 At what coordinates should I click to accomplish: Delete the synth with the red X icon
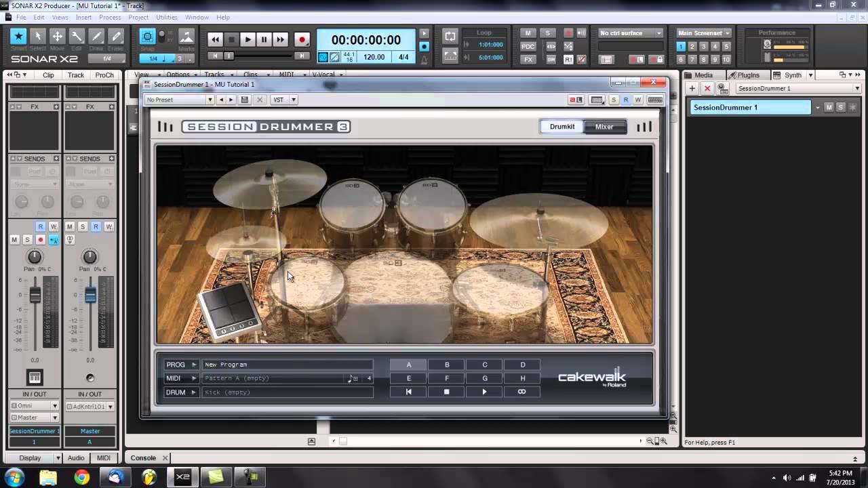[707, 88]
